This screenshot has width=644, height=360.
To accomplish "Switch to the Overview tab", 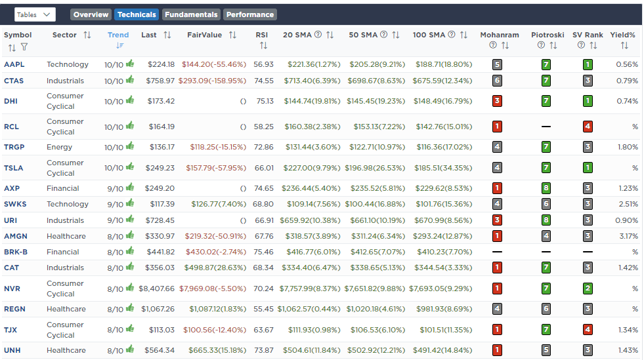I will tap(91, 14).
